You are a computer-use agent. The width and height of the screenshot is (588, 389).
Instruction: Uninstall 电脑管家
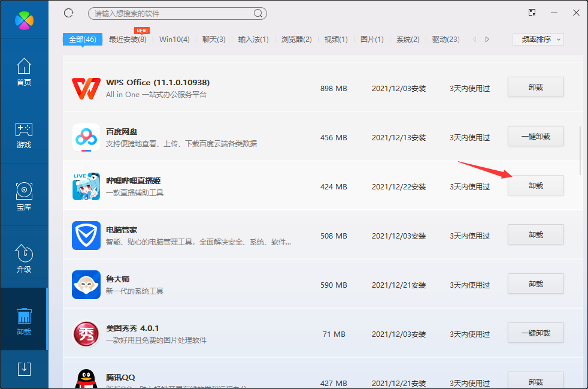click(x=536, y=235)
